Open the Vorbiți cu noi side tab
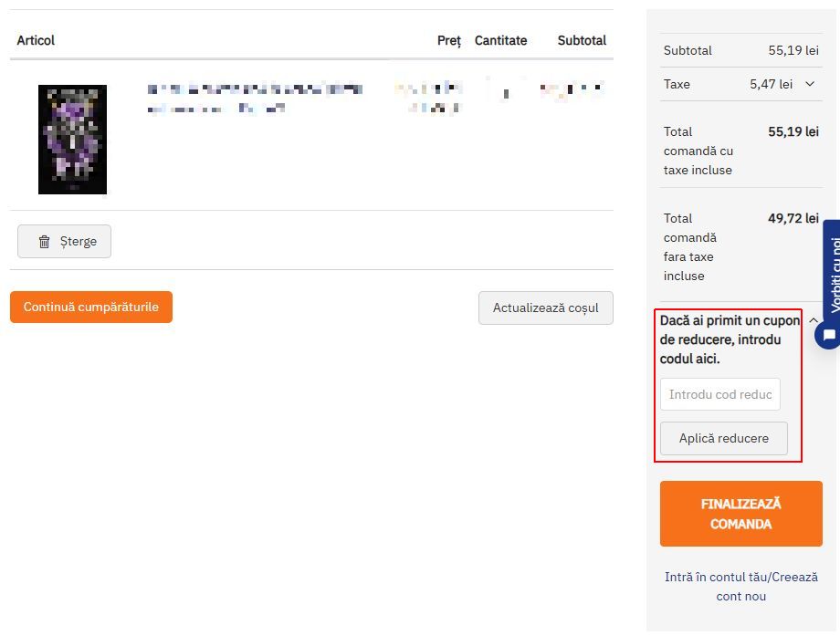 click(x=834, y=273)
